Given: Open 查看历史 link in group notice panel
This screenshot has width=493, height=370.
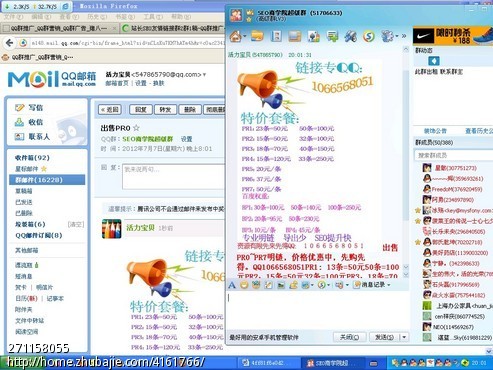Looking at the screenshot, I should click(x=479, y=131).
